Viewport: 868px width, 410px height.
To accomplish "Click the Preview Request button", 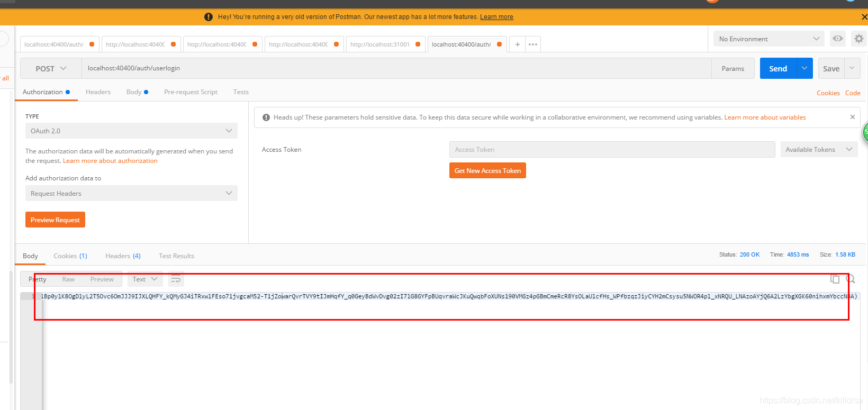I will click(55, 220).
